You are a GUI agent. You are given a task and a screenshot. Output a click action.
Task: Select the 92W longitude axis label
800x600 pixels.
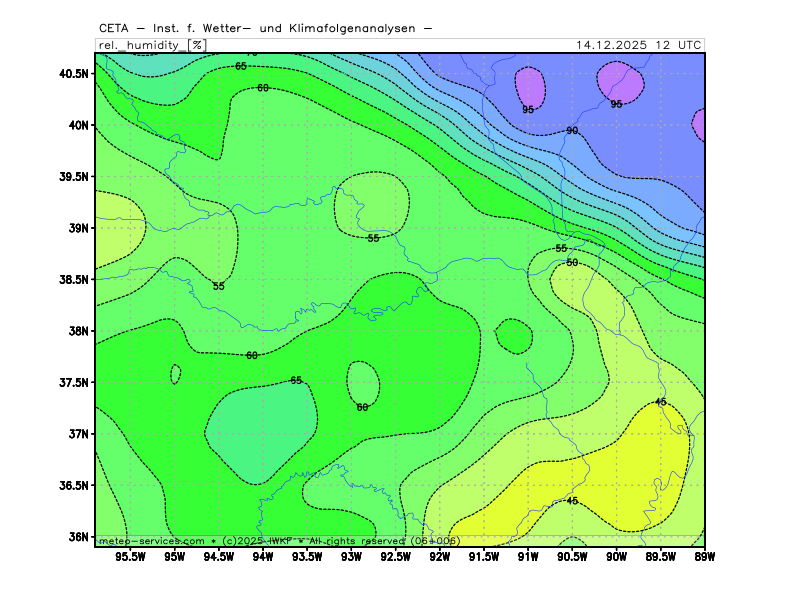pyautogui.click(x=439, y=556)
